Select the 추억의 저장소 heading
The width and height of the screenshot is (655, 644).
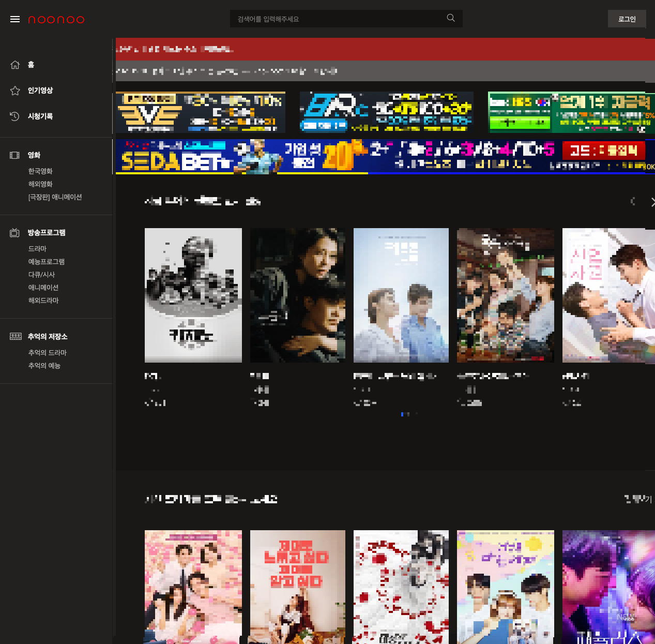pos(48,337)
